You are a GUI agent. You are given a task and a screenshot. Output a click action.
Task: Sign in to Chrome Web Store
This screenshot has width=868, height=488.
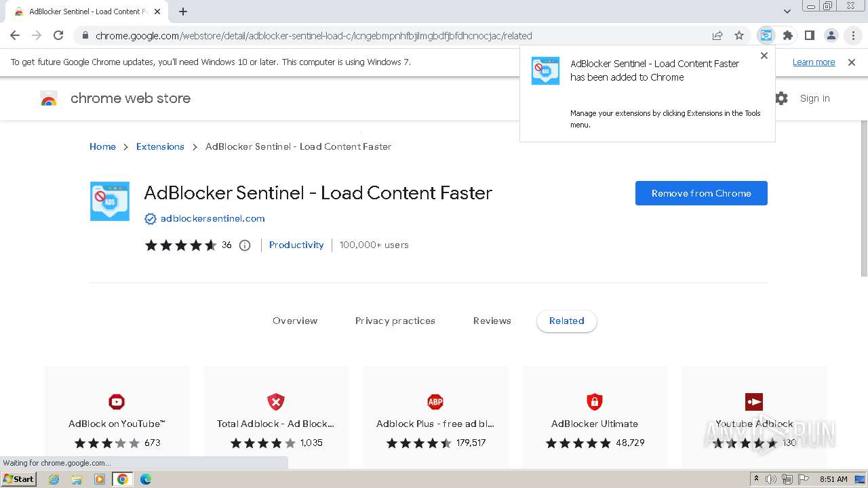[814, 98]
